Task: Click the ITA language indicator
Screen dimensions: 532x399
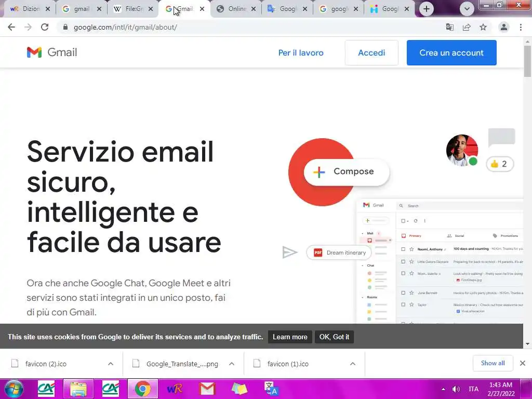Action: click(x=473, y=389)
